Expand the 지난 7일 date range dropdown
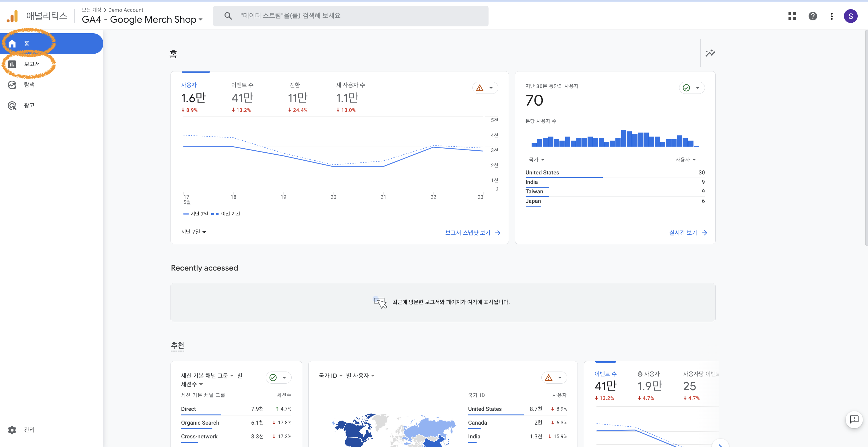 (193, 232)
